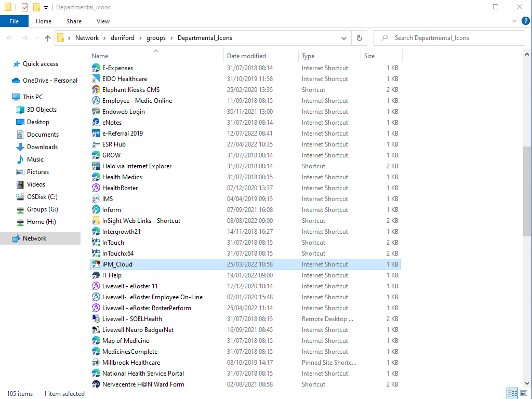The height and width of the screenshot is (399, 532).
Task: Open 3D Objects in sidebar
Action: pyautogui.click(x=42, y=110)
